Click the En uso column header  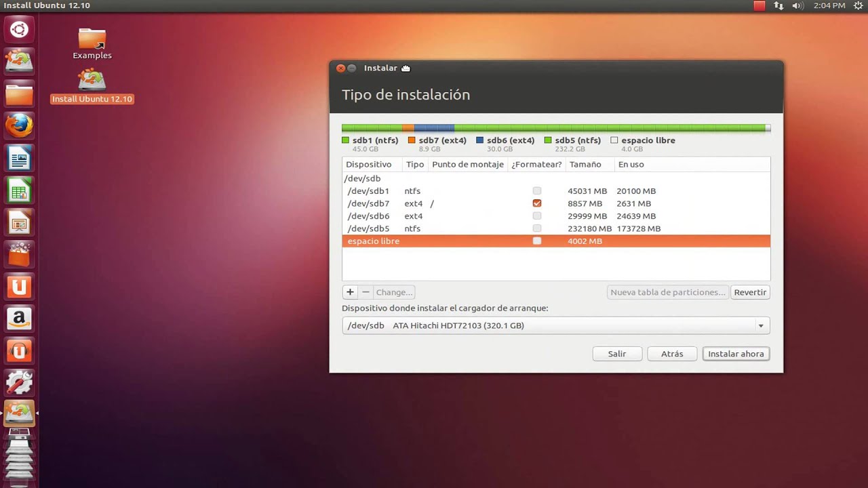pyautogui.click(x=692, y=165)
